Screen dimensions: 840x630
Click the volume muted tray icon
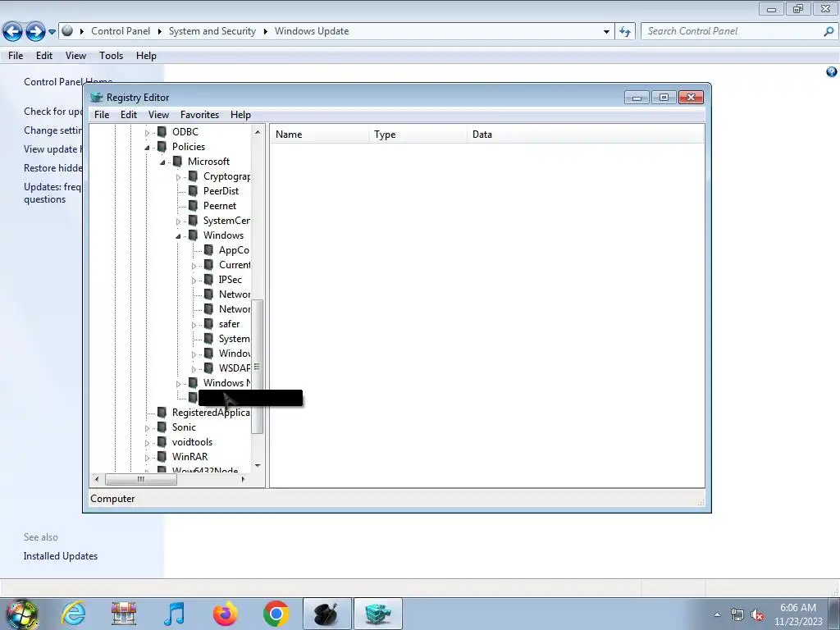tap(757, 615)
